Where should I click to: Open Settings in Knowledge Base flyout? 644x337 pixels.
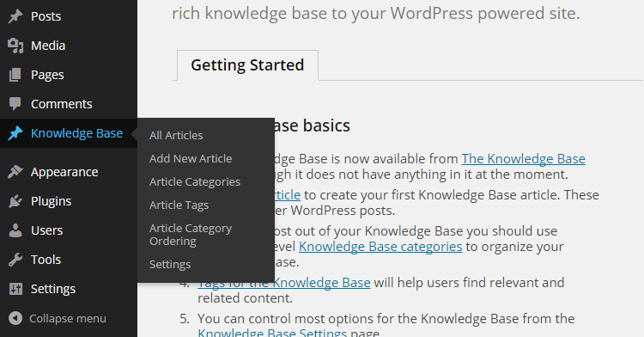tap(170, 264)
